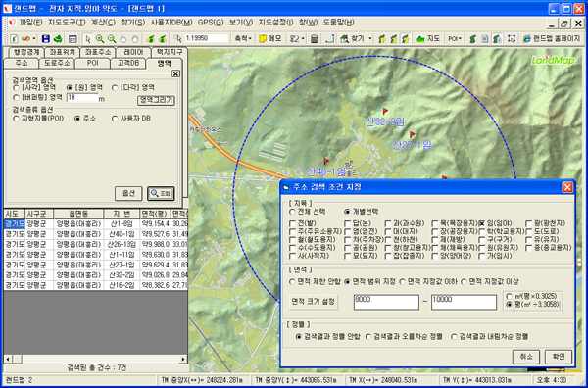Image resolution: width=588 pixels, height=388 pixels.
Task: Select the ㎡ unit radio option
Action: 510,297
